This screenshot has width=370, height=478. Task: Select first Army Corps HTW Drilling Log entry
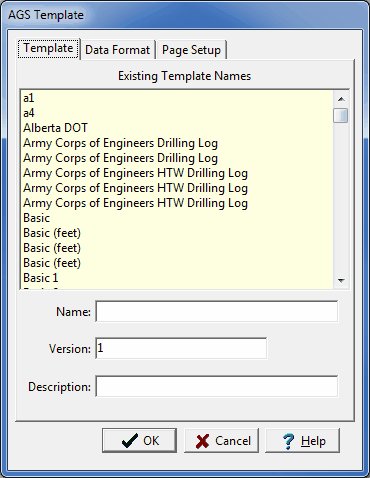[x=135, y=173]
